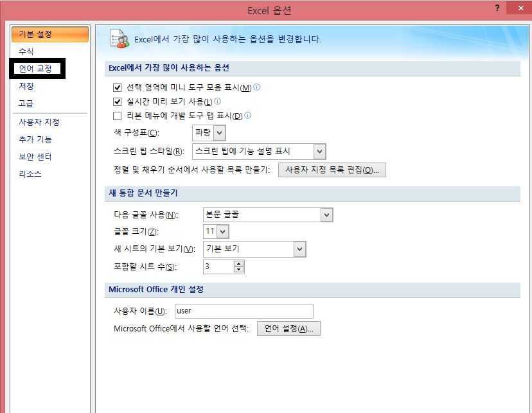Click the help question mark in title bar
The width and height of the screenshot is (532, 413).
click(x=497, y=8)
